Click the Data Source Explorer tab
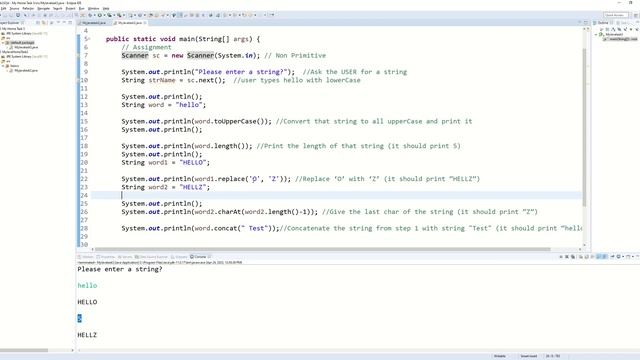The image size is (640, 360). coord(151,257)
